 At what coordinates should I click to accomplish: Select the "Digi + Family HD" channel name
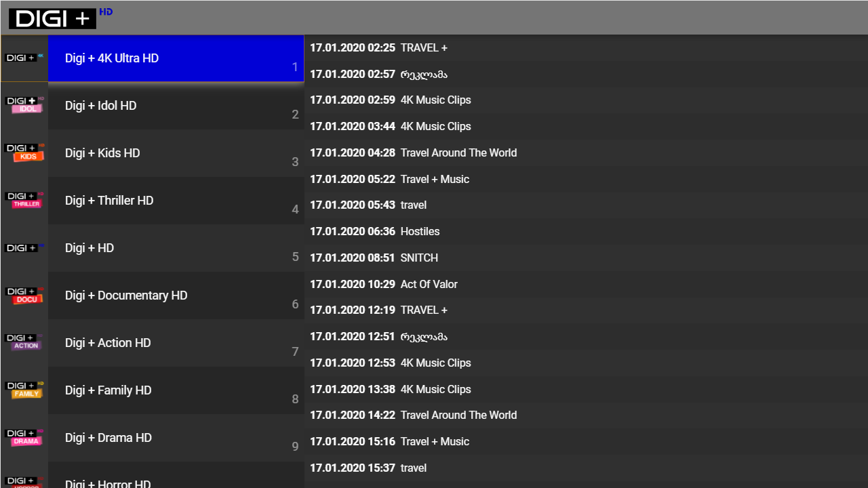point(108,390)
